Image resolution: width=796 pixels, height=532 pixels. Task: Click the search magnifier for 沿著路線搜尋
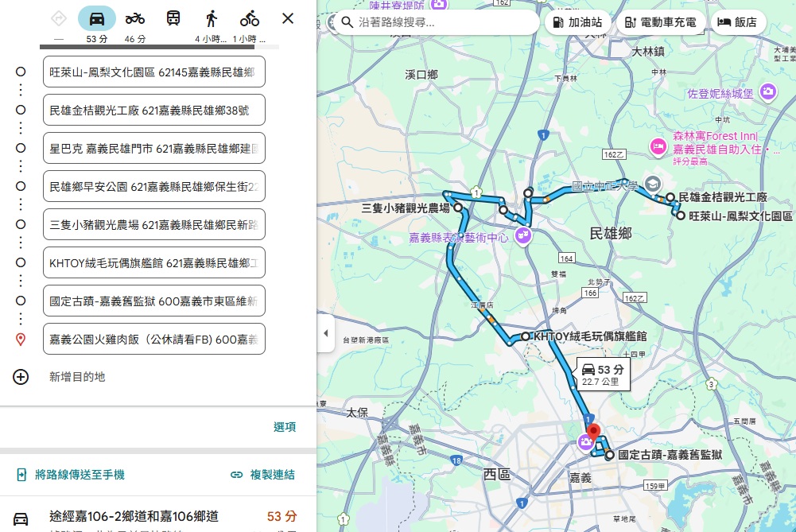pyautogui.click(x=348, y=22)
